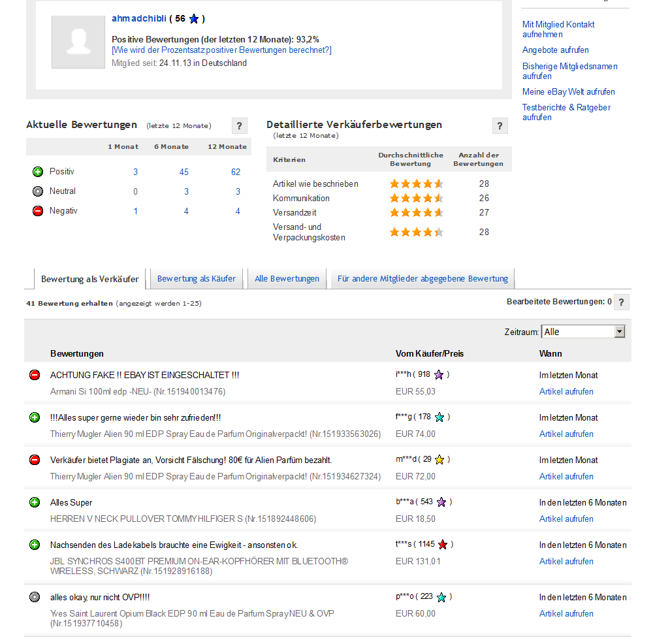
Task: Click help icon beside Aktuelle Bewertungen
Action: [x=240, y=126]
